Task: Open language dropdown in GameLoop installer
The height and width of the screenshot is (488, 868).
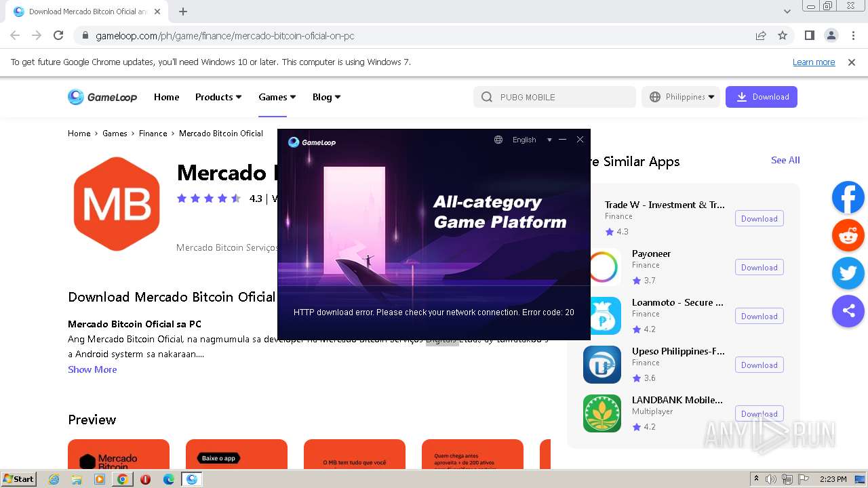Action: tap(532, 140)
